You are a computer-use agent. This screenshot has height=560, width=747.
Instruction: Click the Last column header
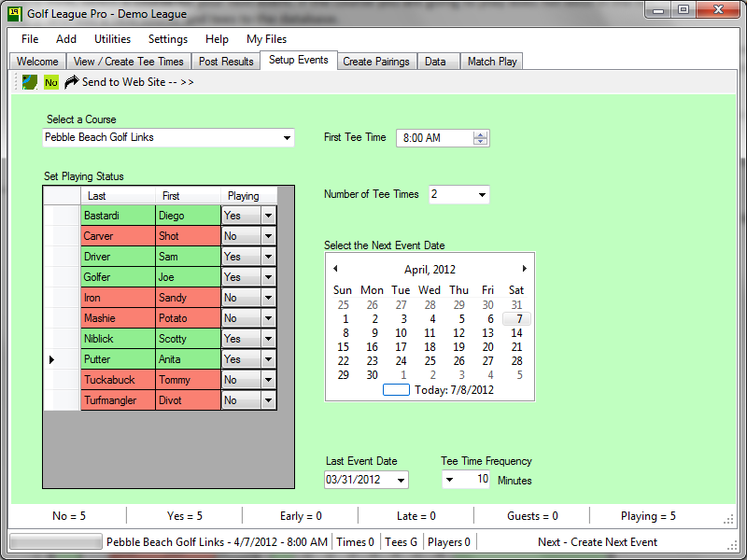tap(119, 196)
